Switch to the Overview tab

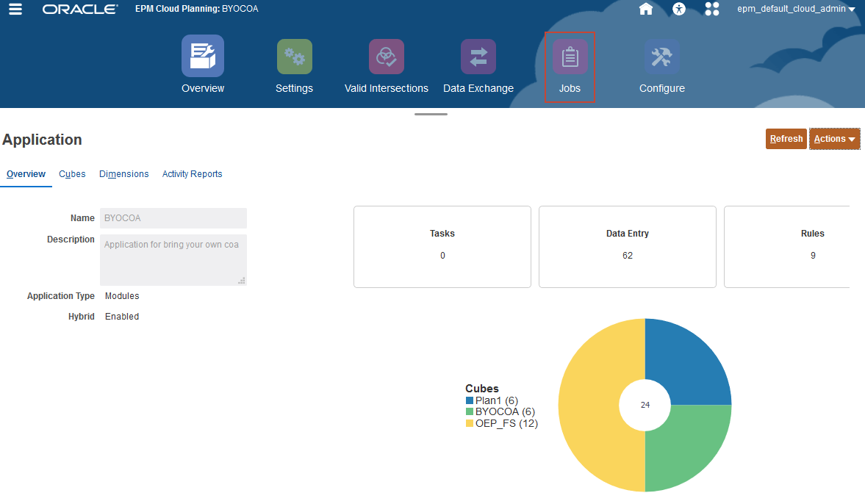(x=26, y=174)
